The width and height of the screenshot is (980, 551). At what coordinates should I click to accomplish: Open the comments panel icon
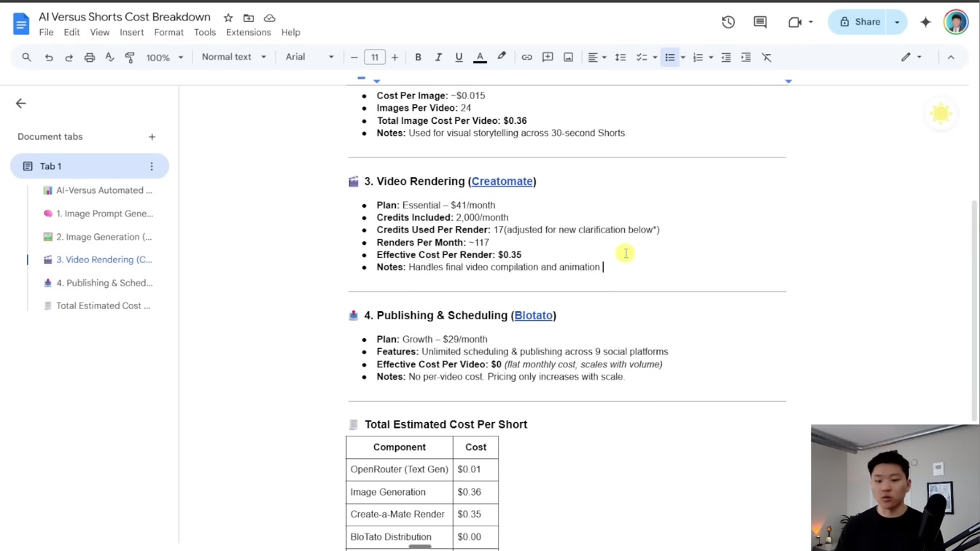tap(760, 22)
